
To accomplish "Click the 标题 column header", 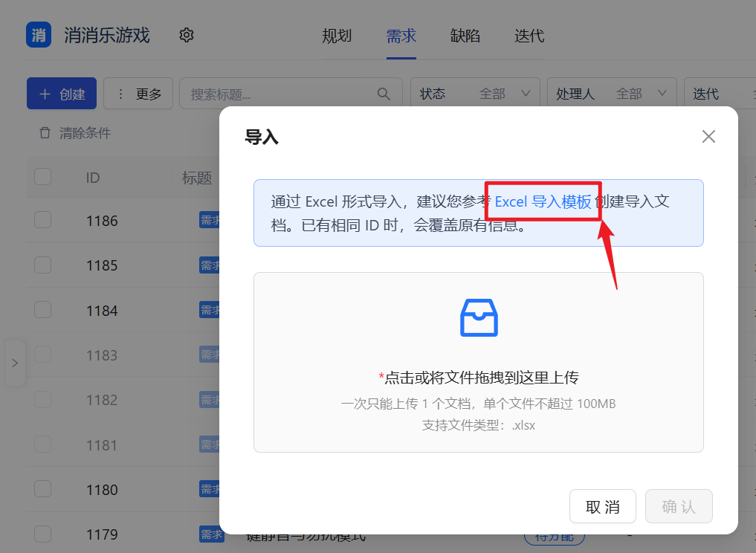I will click(x=197, y=178).
